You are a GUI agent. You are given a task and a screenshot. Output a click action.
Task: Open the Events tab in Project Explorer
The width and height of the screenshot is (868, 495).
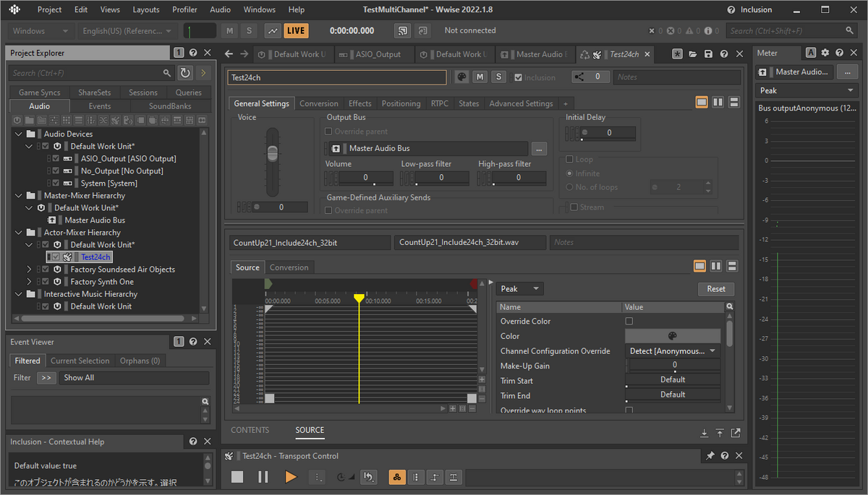(x=100, y=106)
